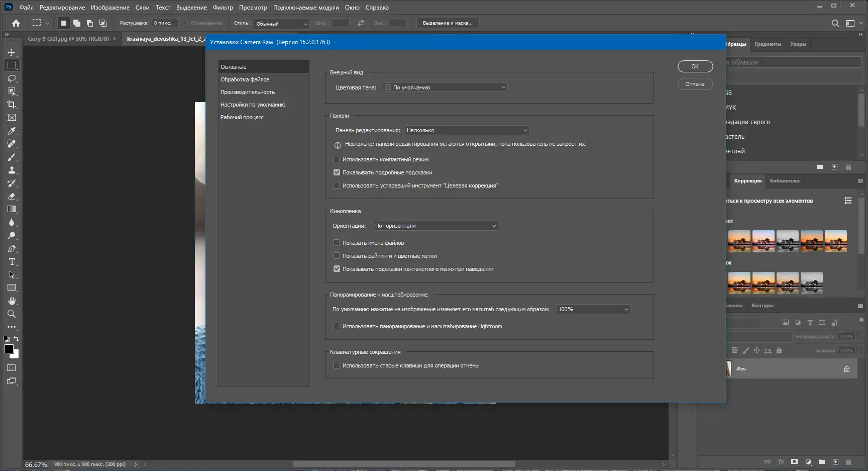Enable the legacy 'Целевая коррекция' tool checkbox
Image resolution: width=868 pixels, height=471 pixels.
[x=337, y=185]
